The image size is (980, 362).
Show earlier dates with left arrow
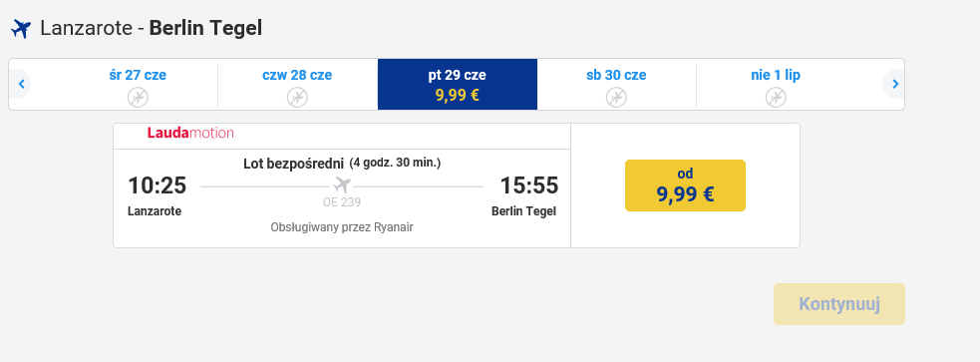pyautogui.click(x=21, y=84)
